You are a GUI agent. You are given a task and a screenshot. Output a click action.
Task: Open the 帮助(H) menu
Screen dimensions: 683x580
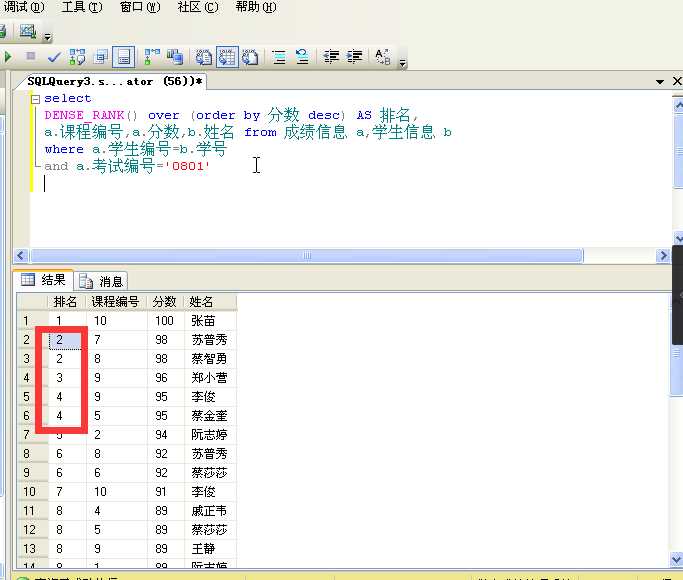pyautogui.click(x=256, y=7)
